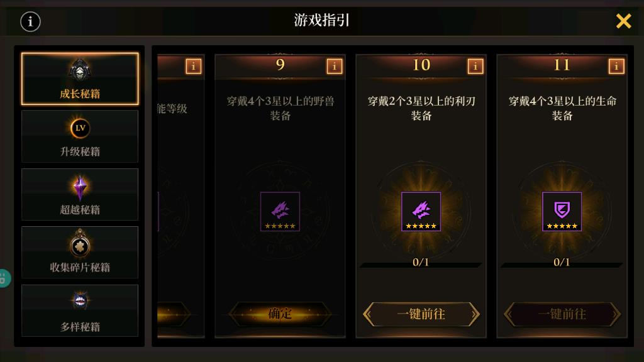Click the teal floating icon at left edge
Viewport: 644px width, 362px height.
point(4,278)
